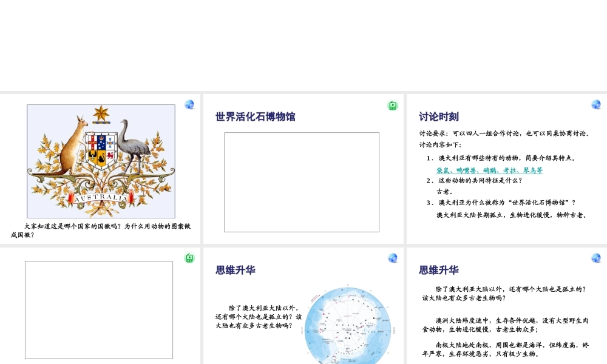The image size is (607, 364).
Task: Click the globe icon on the Antarctica map slide
Action: pos(393,258)
